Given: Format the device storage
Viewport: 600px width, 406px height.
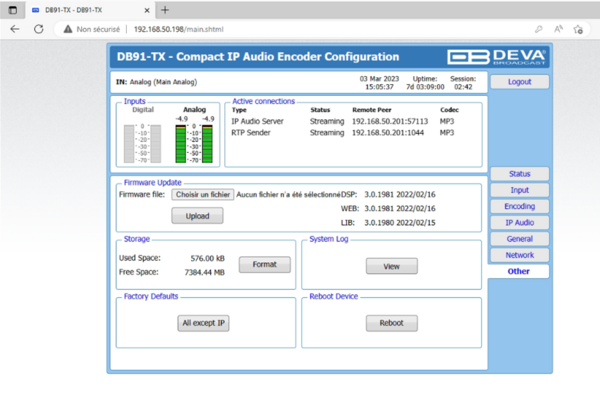Looking at the screenshot, I should [x=264, y=264].
